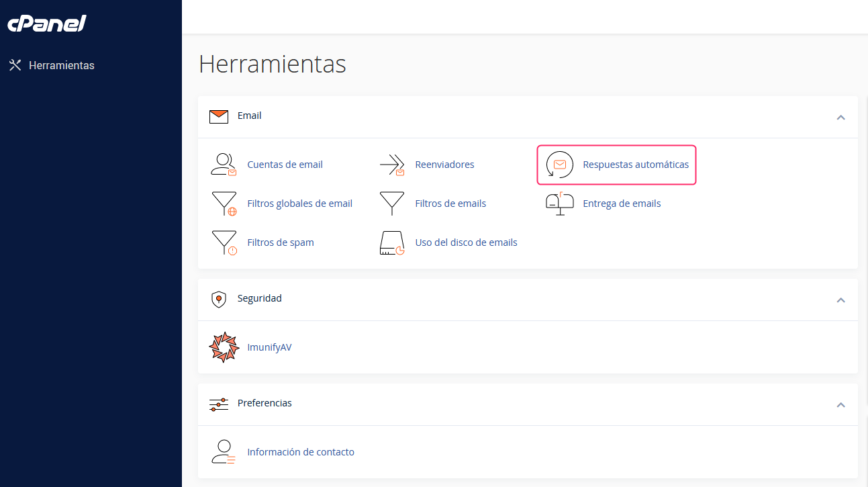Click the Entrega de emails mailbox icon
Viewport: 868px width, 487px height.
559,204
